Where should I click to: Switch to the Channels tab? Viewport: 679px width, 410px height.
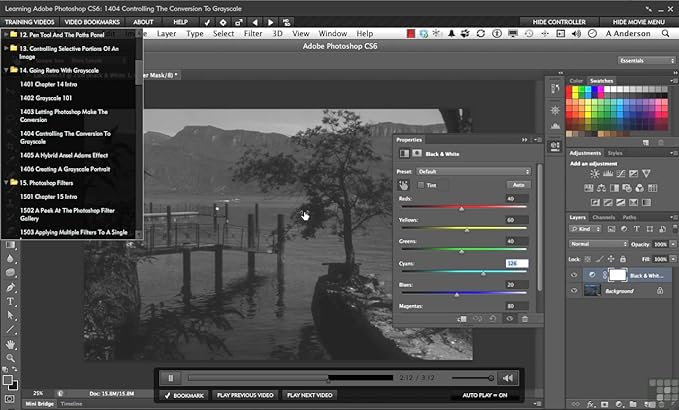(604, 217)
